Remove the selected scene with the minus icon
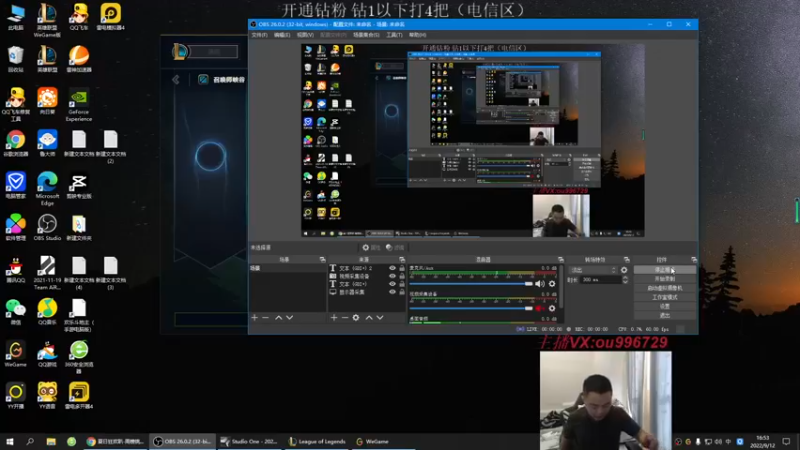Viewport: 800px width, 450px height. (x=265, y=317)
